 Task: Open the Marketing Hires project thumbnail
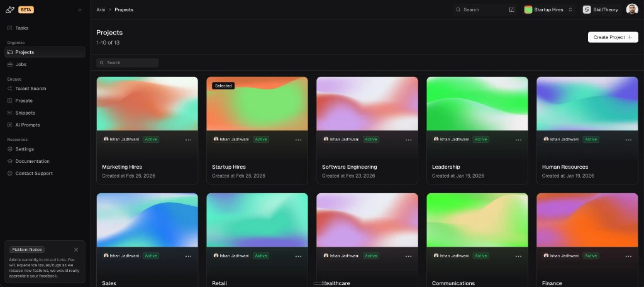tap(147, 104)
